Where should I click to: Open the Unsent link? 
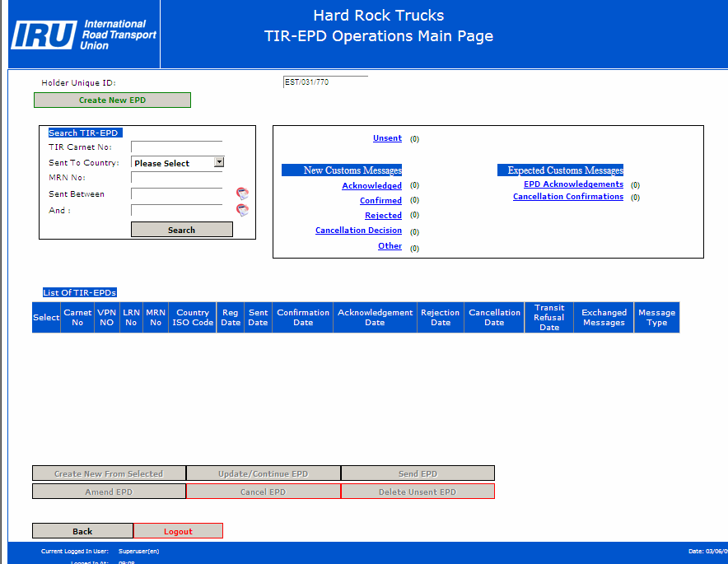[x=387, y=138]
